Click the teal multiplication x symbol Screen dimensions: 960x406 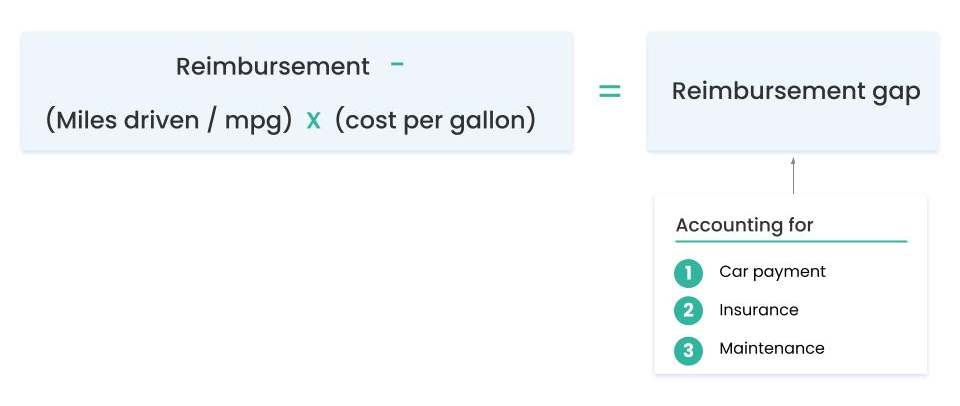pos(313,121)
